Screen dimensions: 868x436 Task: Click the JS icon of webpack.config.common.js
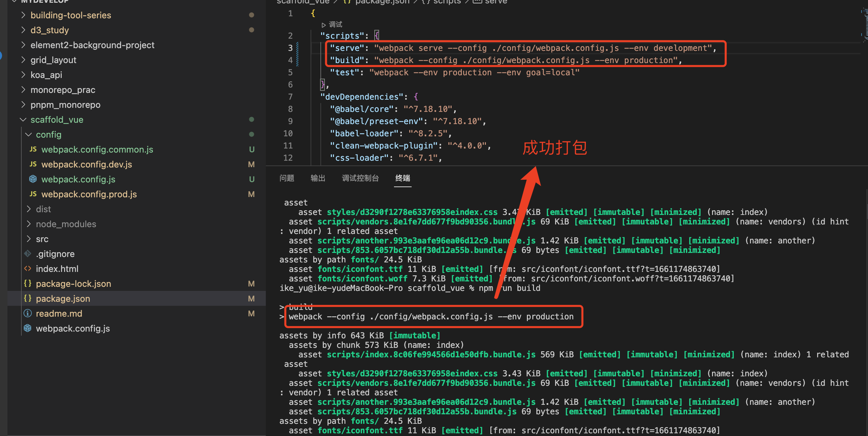[33, 149]
